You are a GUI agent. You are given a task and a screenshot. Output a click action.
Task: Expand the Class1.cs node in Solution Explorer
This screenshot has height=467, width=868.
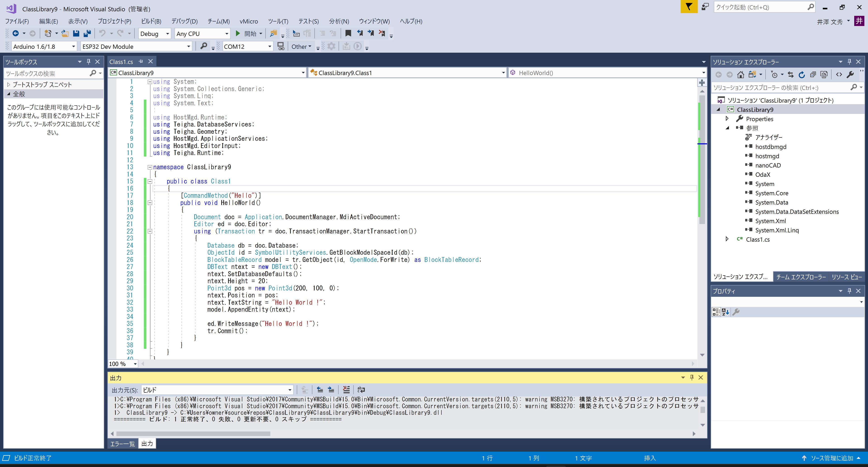[x=727, y=239]
